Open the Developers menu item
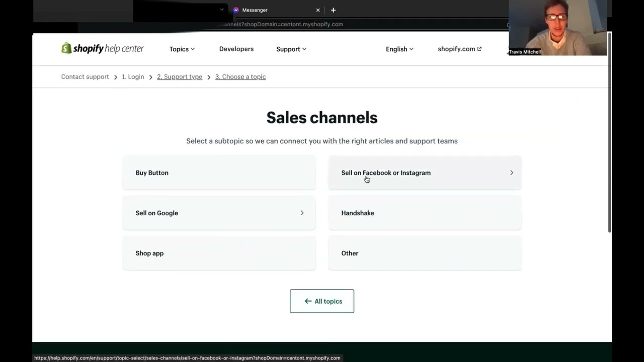Viewport: 644px width, 362px height. tap(236, 49)
